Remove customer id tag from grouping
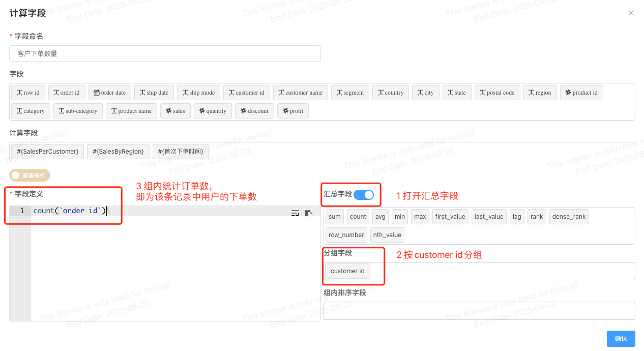This screenshot has height=351, width=644. pyautogui.click(x=347, y=271)
